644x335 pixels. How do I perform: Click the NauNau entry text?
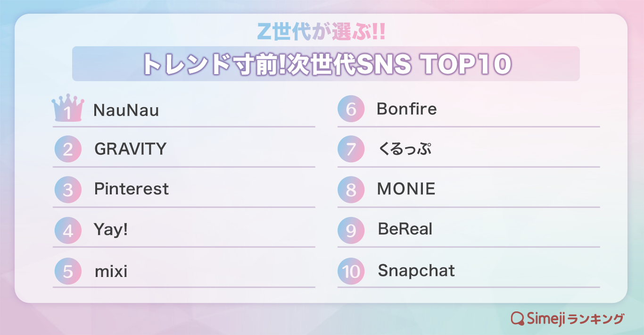[x=126, y=110]
